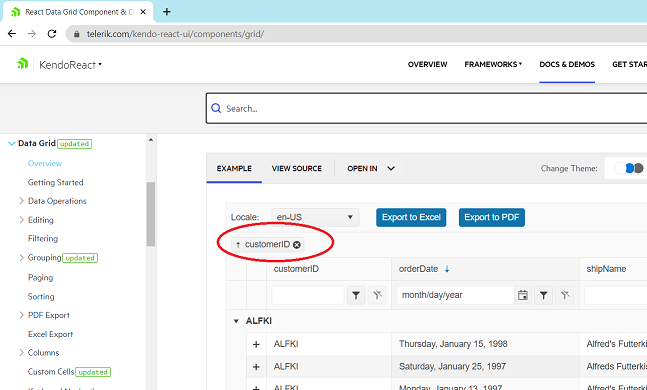Open orderDate calendar picker
This screenshot has width=647, height=390.
(523, 295)
